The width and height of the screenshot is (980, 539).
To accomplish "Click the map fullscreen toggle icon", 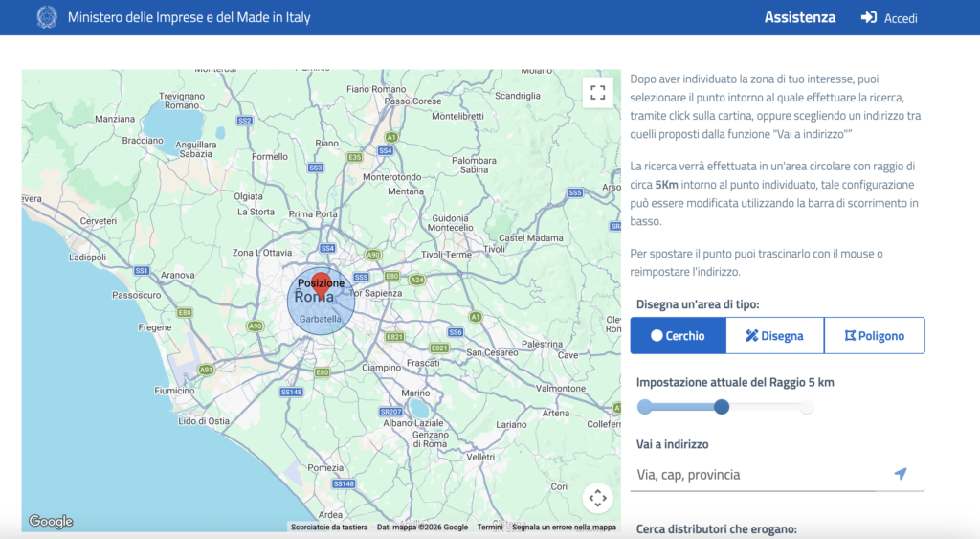I will coord(598,93).
